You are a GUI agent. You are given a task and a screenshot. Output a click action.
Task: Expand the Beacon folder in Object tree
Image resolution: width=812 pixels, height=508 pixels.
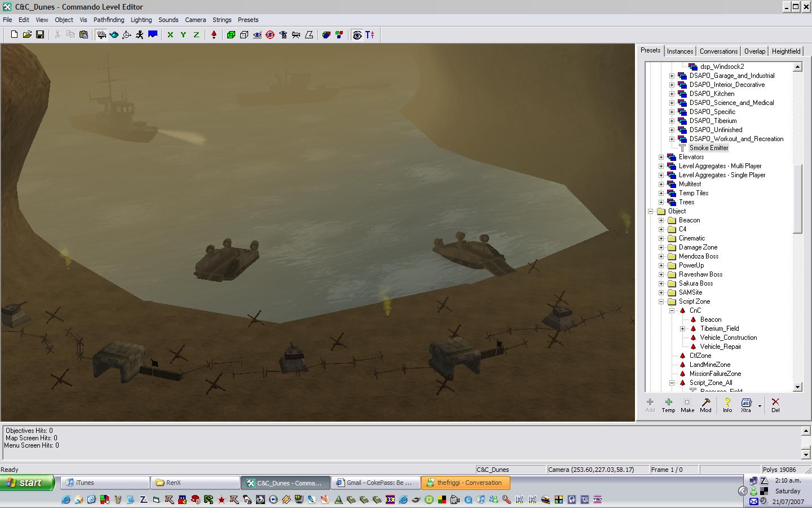tap(661, 220)
